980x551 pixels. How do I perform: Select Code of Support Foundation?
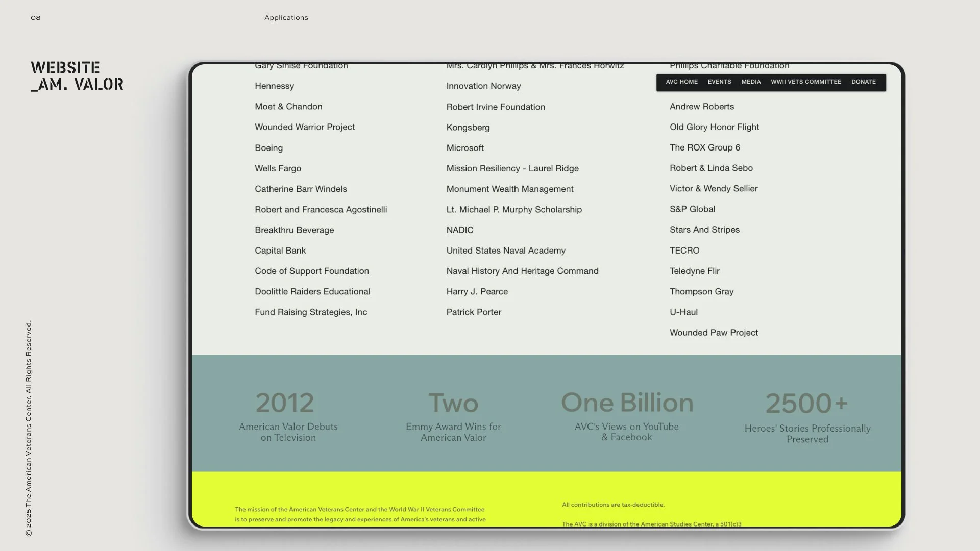(x=312, y=271)
